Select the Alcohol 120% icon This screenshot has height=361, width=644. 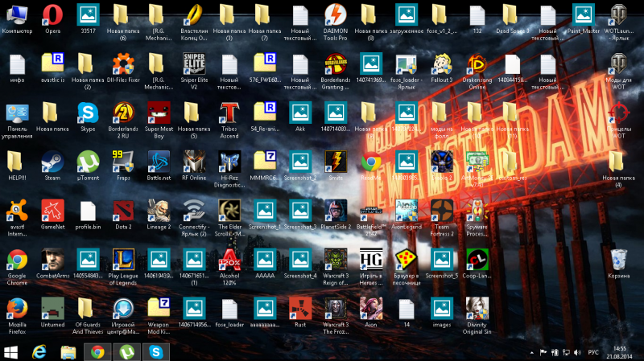coord(229,260)
